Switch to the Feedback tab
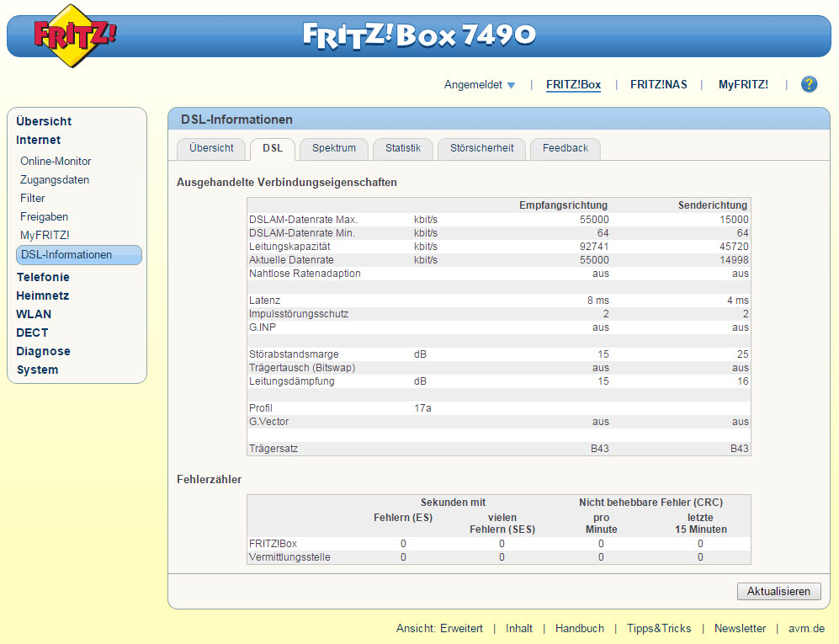Screen dimensions: 839x644 point(565,148)
